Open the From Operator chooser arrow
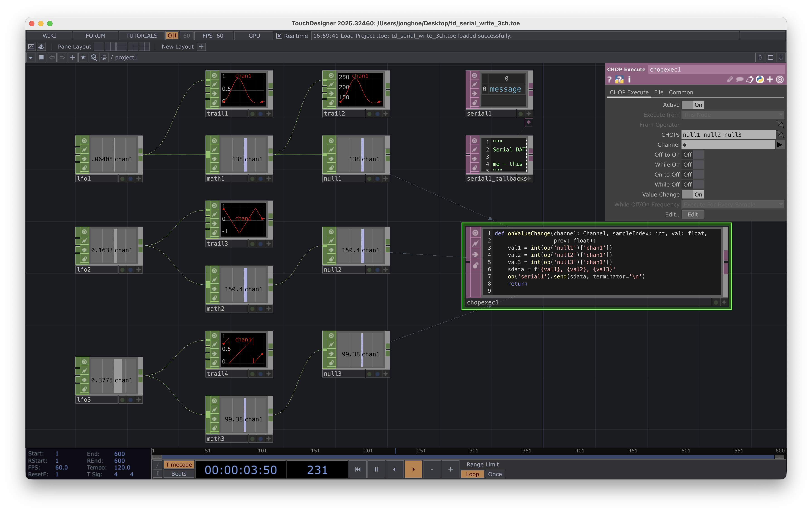 click(x=780, y=124)
